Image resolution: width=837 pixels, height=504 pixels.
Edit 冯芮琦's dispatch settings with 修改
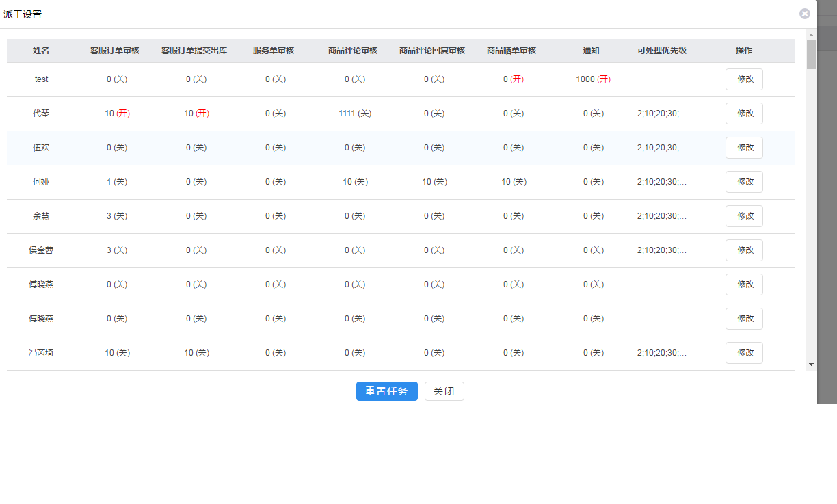[x=744, y=353]
